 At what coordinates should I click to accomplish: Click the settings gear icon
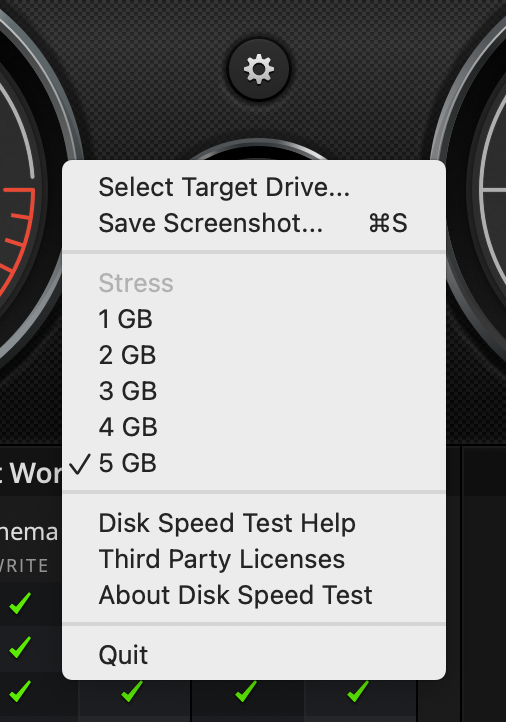click(x=259, y=69)
